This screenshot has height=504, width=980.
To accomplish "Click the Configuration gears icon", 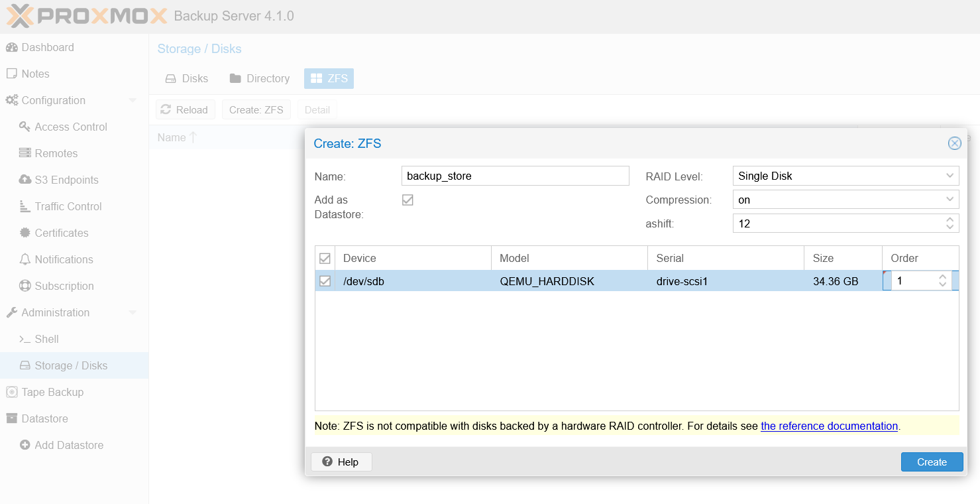I will (12, 100).
